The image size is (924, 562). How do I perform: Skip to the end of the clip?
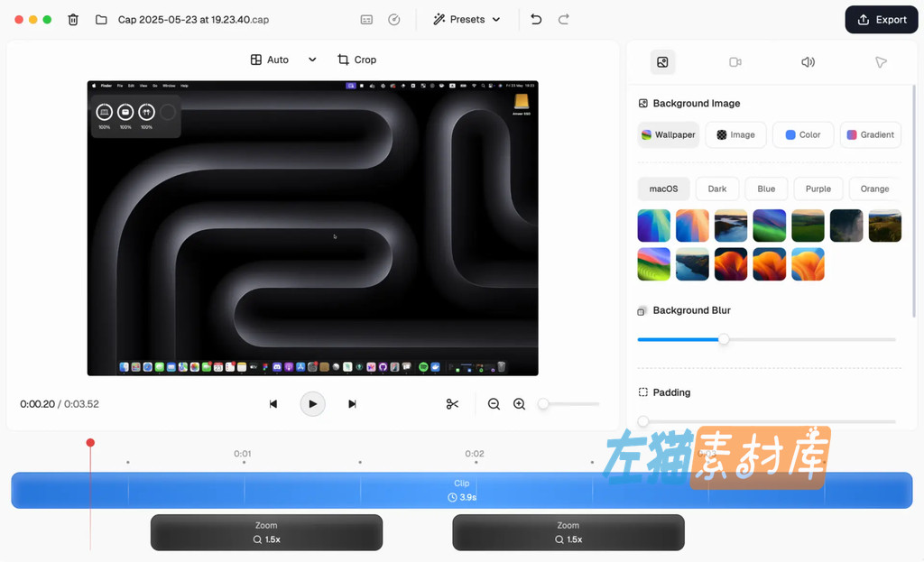pos(352,404)
